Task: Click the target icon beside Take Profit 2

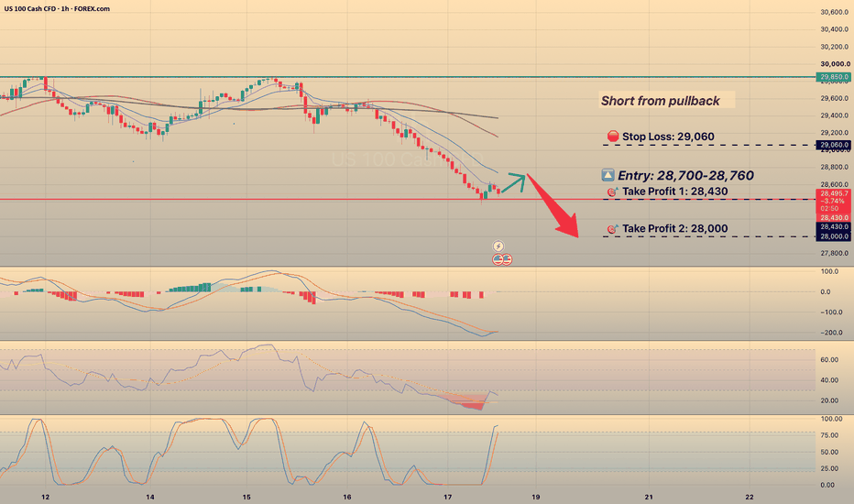Action: pos(613,229)
